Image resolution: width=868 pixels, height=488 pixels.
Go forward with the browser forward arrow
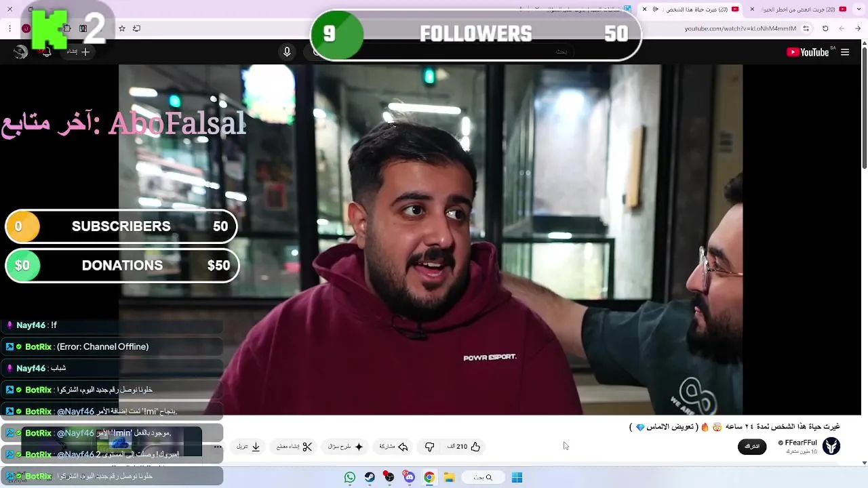pos(842,28)
